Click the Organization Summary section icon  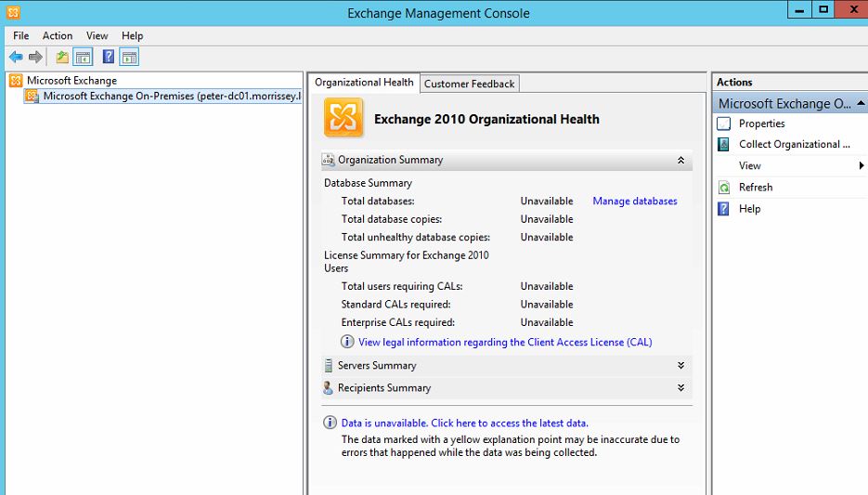coord(329,160)
